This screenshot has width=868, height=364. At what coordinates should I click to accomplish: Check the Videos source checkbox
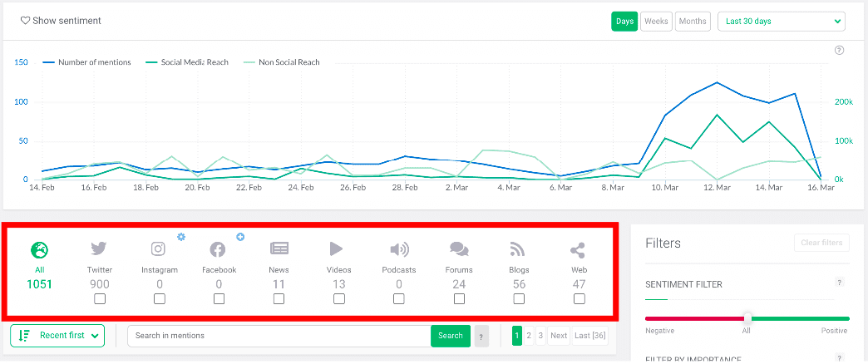coord(338,298)
